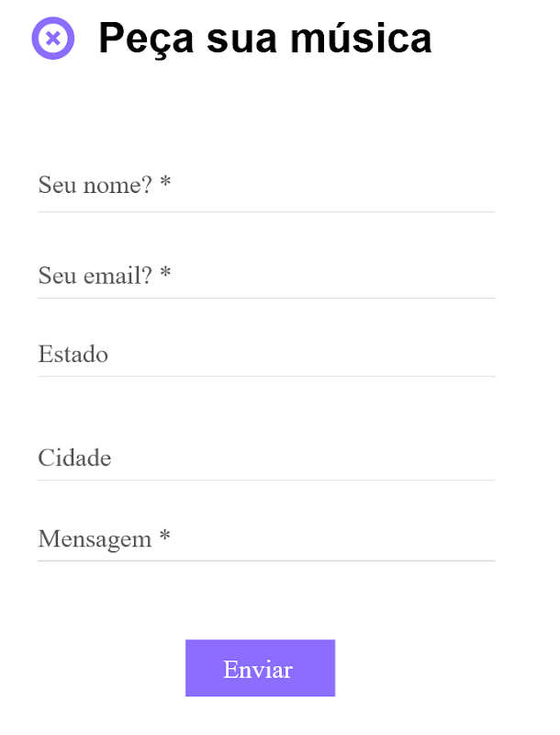Click the Cidade placeholder label
The height and width of the screenshot is (735, 560).
click(74, 458)
